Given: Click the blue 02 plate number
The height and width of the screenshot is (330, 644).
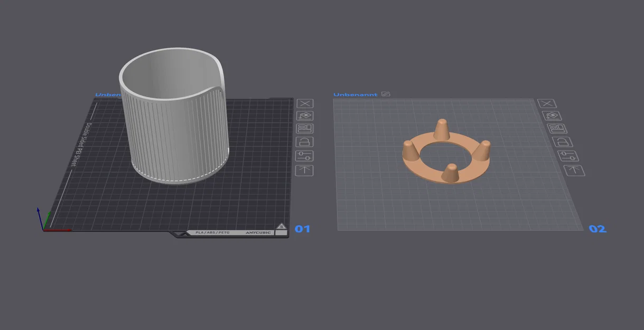Looking at the screenshot, I should [x=598, y=229].
